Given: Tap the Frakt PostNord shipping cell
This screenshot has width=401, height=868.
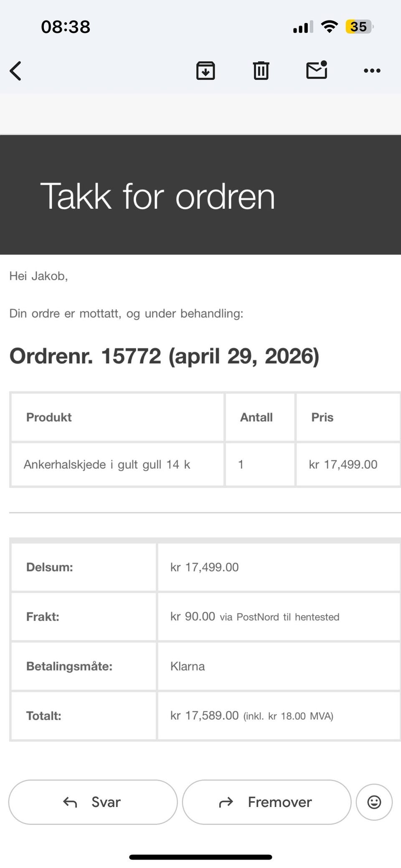Looking at the screenshot, I should tap(279, 617).
